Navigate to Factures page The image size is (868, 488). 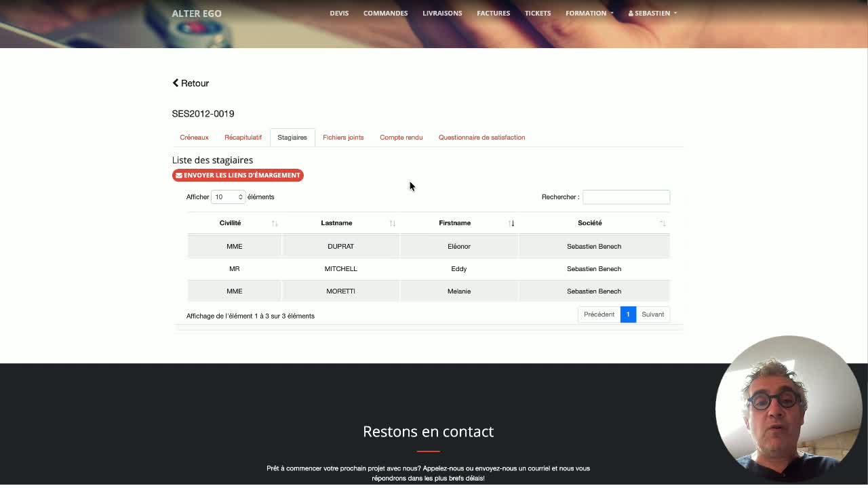pyautogui.click(x=493, y=13)
